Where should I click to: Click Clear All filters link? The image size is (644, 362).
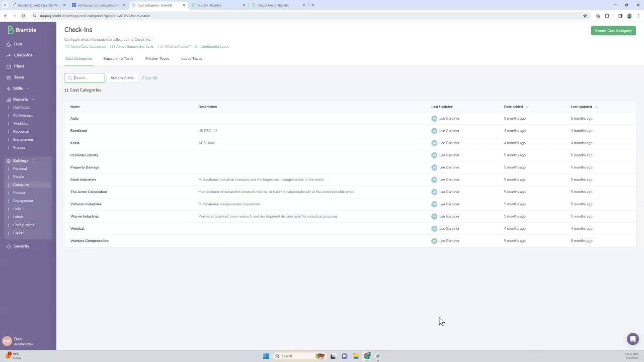pos(149,78)
